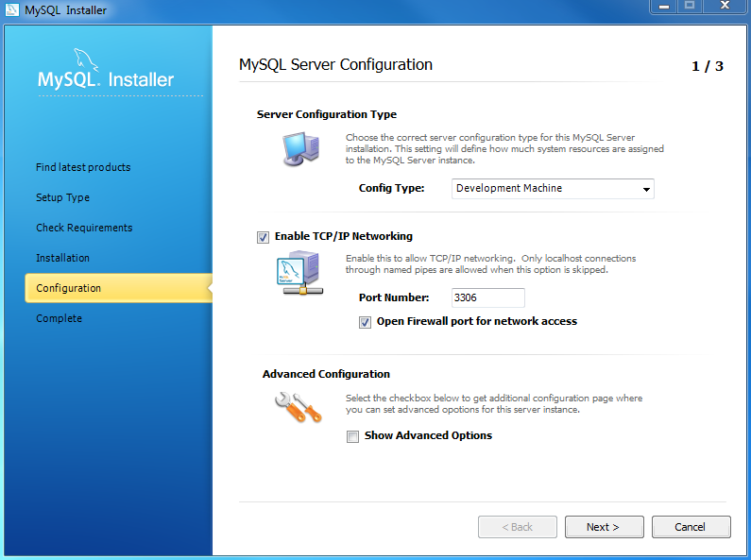
Task: Select the Installation step in sidebar
Action: 62,258
